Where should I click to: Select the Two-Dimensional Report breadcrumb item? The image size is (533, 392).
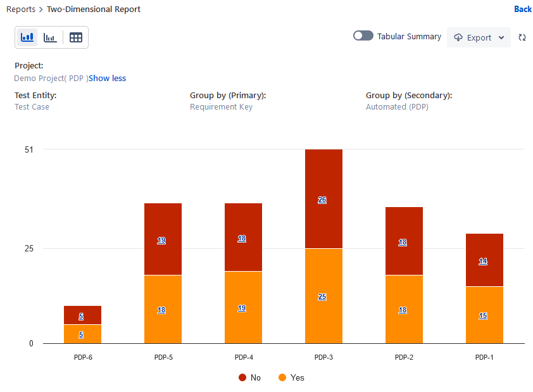pos(93,9)
